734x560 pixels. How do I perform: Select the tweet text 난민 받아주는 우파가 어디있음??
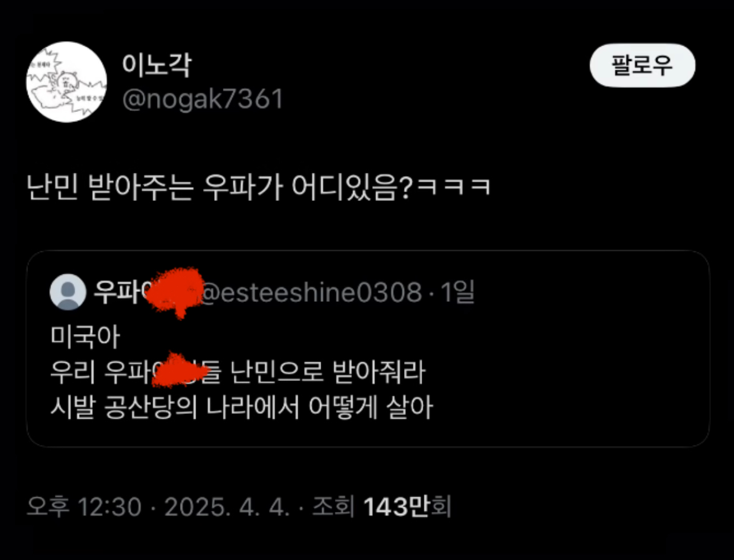[219, 187]
